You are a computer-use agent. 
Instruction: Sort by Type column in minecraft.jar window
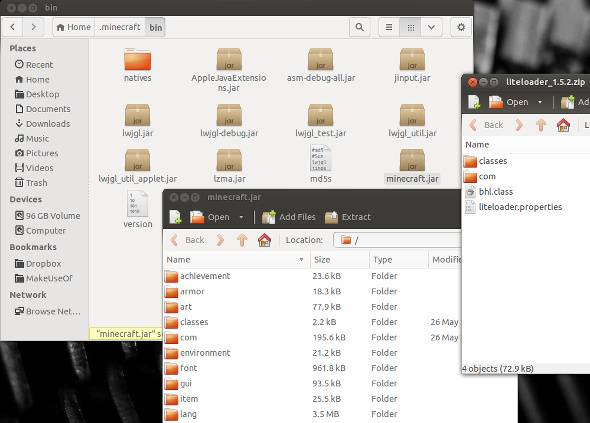point(398,260)
